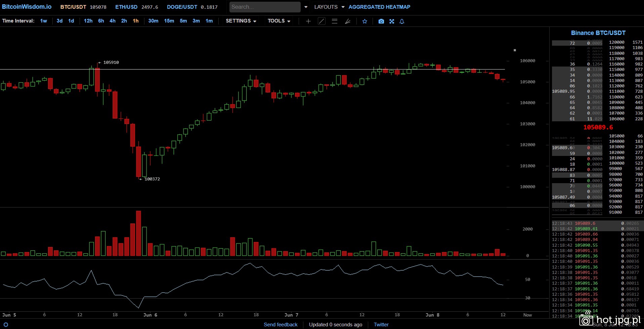This screenshot has height=329, width=644.
Task: Select the crosshair cursor tool
Action: (x=308, y=21)
